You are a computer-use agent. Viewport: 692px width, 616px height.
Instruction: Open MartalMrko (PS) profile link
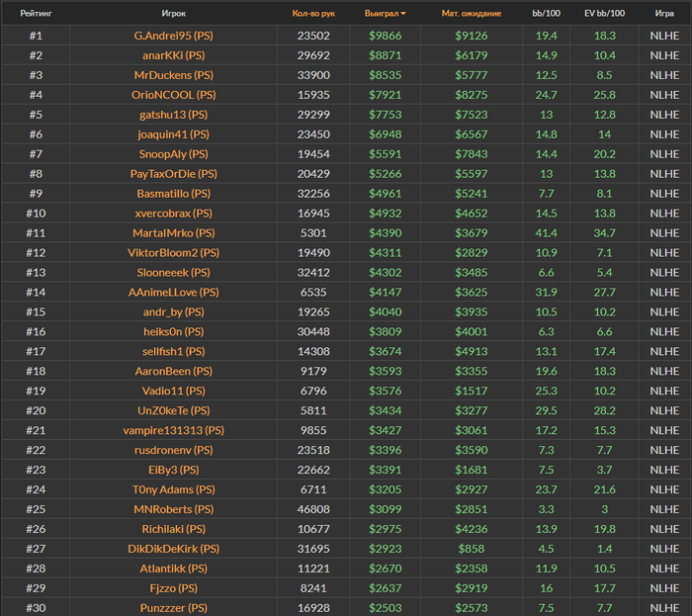click(173, 233)
